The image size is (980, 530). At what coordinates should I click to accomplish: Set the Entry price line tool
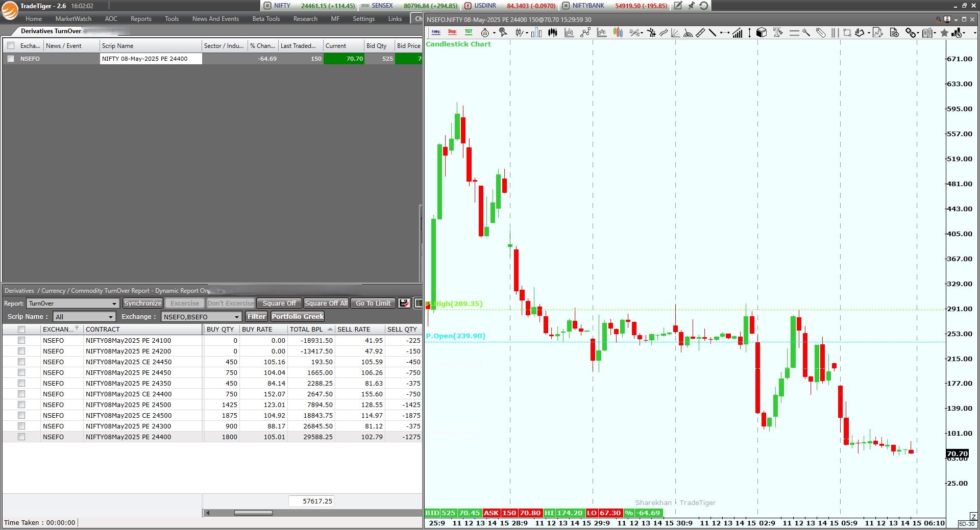(436, 32)
